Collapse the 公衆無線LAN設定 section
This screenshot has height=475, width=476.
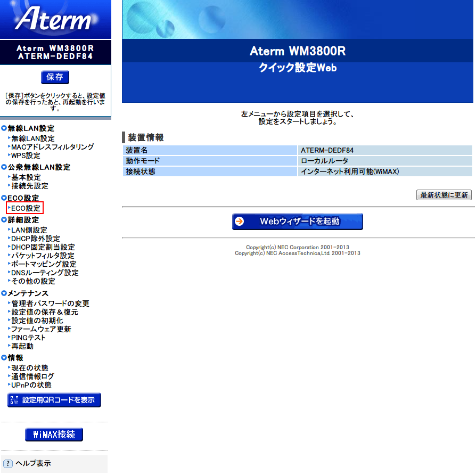click(x=4, y=167)
